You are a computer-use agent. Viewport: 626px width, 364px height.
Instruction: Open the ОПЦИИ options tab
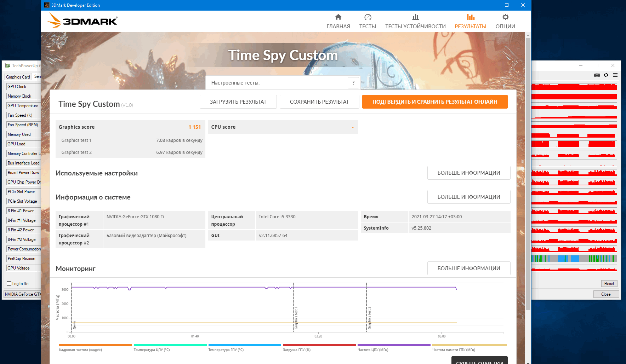[x=505, y=22]
